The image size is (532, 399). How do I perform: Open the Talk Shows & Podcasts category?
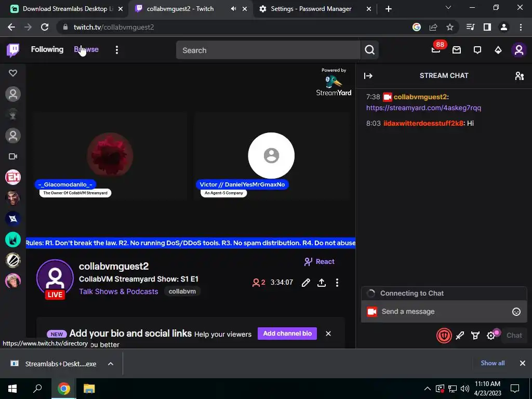point(118,291)
